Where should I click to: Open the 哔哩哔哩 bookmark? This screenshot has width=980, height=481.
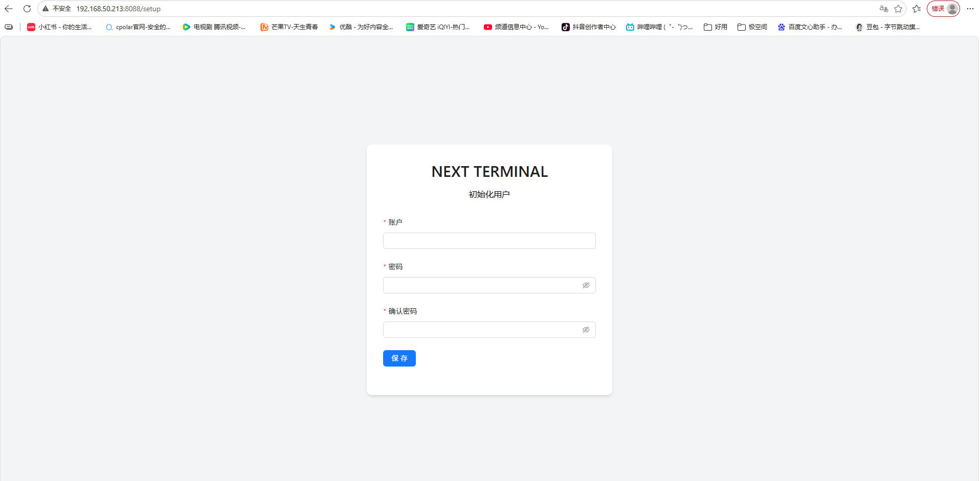pos(659,27)
